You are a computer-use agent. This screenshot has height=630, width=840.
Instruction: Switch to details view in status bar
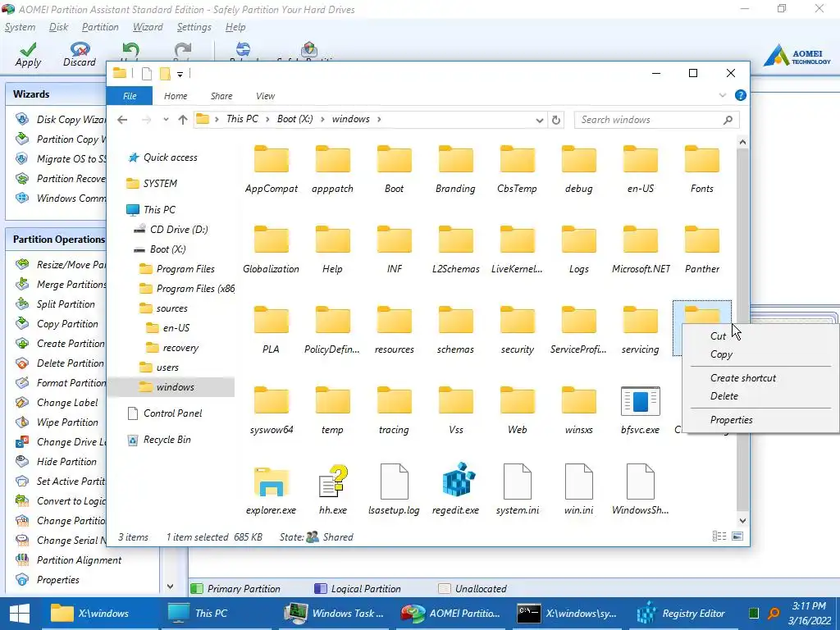coord(719,536)
